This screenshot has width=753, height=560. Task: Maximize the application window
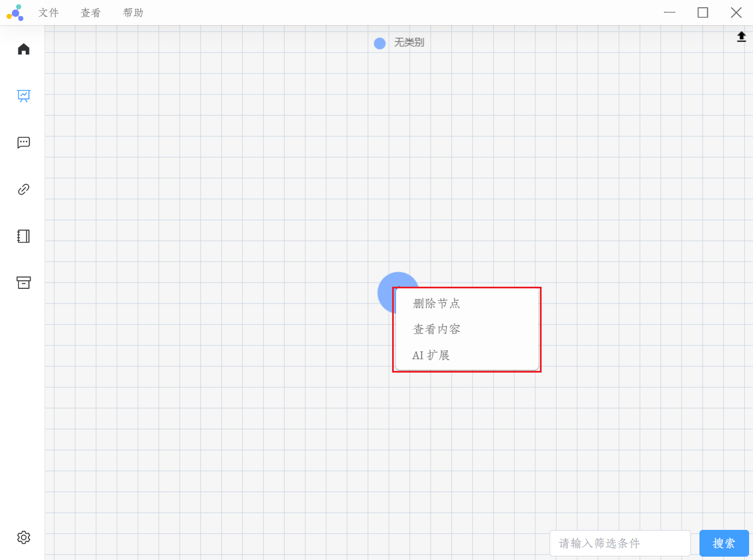tap(703, 12)
